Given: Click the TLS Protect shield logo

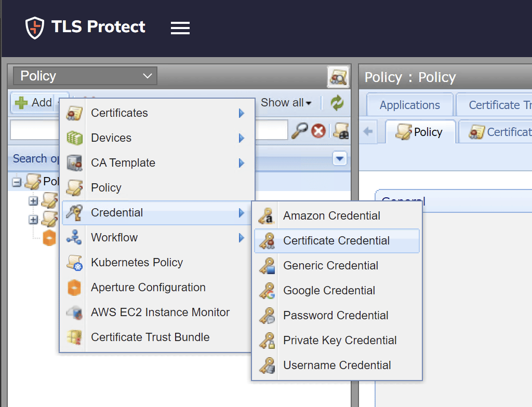Looking at the screenshot, I should click(35, 28).
